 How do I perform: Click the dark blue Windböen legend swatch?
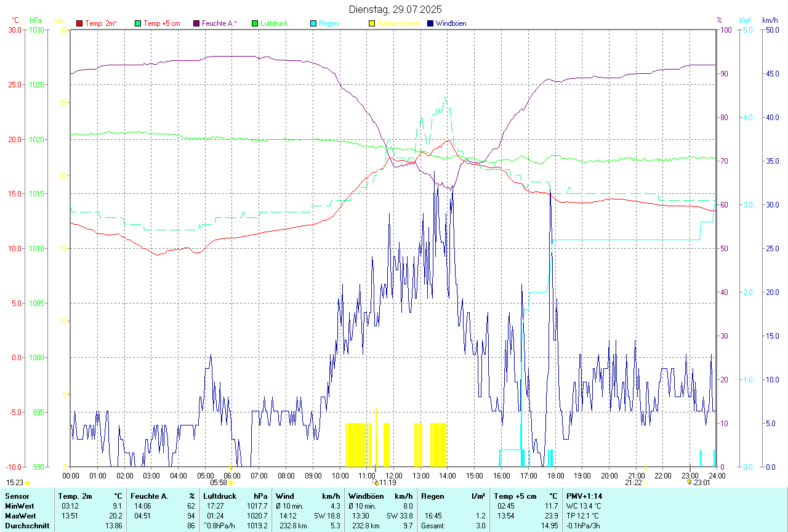click(x=430, y=23)
